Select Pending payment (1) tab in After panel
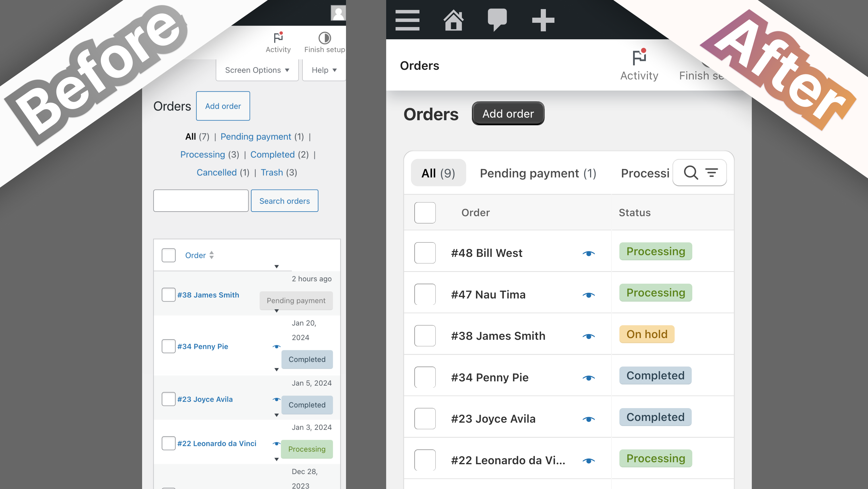The width and height of the screenshot is (868, 489). coord(538,173)
